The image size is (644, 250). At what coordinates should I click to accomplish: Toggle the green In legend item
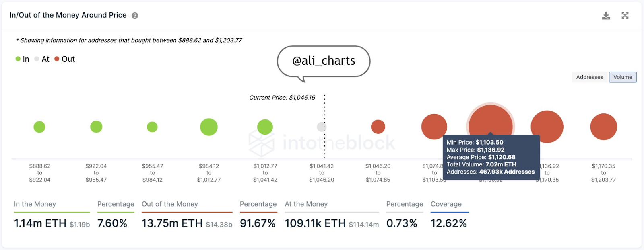pyautogui.click(x=23, y=59)
